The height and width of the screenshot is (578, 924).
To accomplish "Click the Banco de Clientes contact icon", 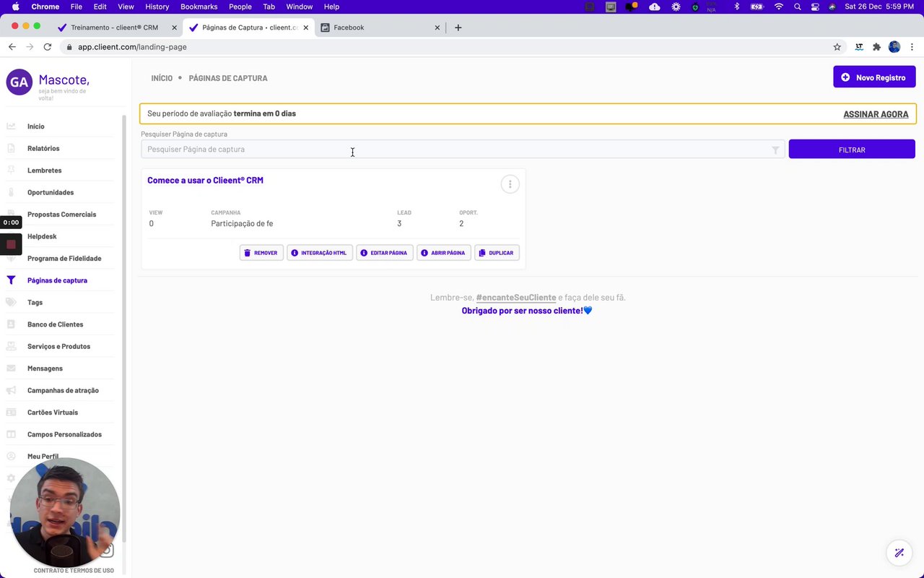I will point(12,324).
